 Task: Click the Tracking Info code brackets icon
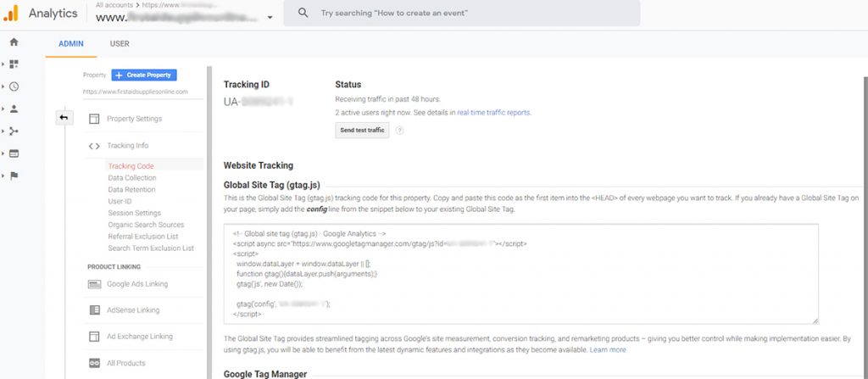95,146
